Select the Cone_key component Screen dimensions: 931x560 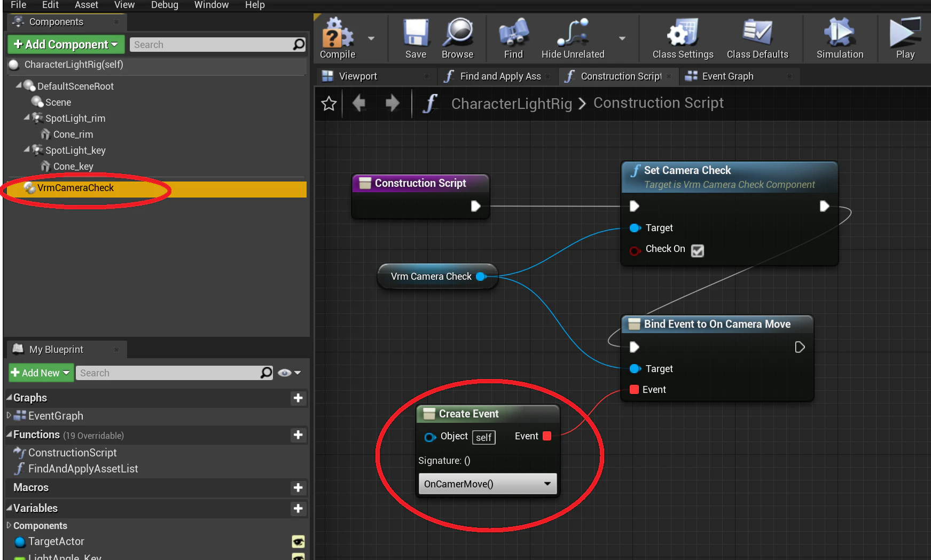73,167
